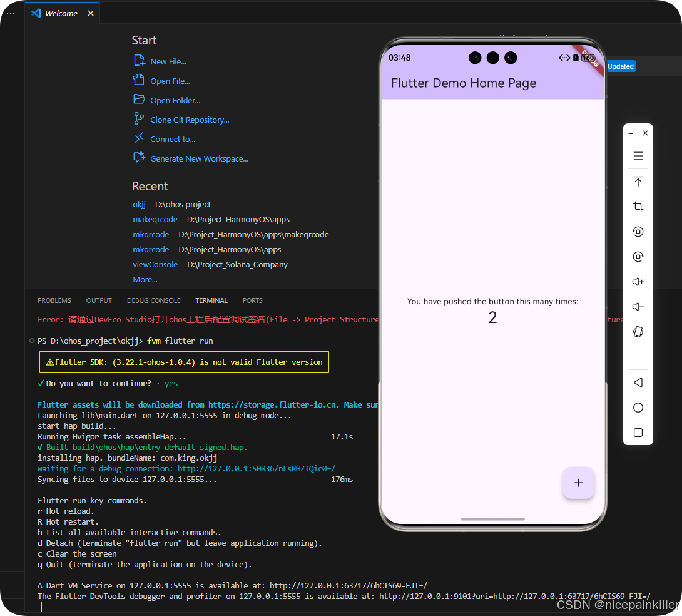Close the emulator toolbar panel
The width and height of the screenshot is (682, 616).
(x=646, y=133)
